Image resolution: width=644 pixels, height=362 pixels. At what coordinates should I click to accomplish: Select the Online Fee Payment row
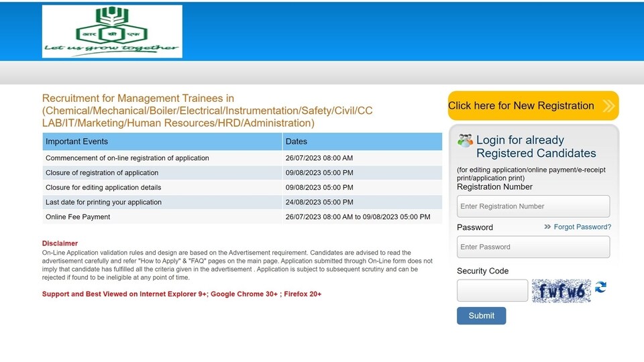[x=242, y=217]
